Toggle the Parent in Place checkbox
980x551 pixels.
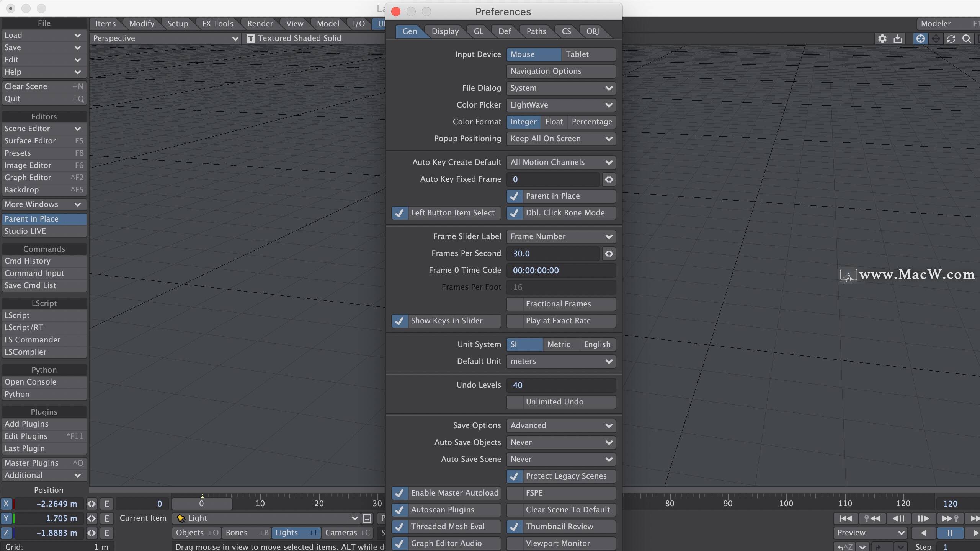[514, 196]
